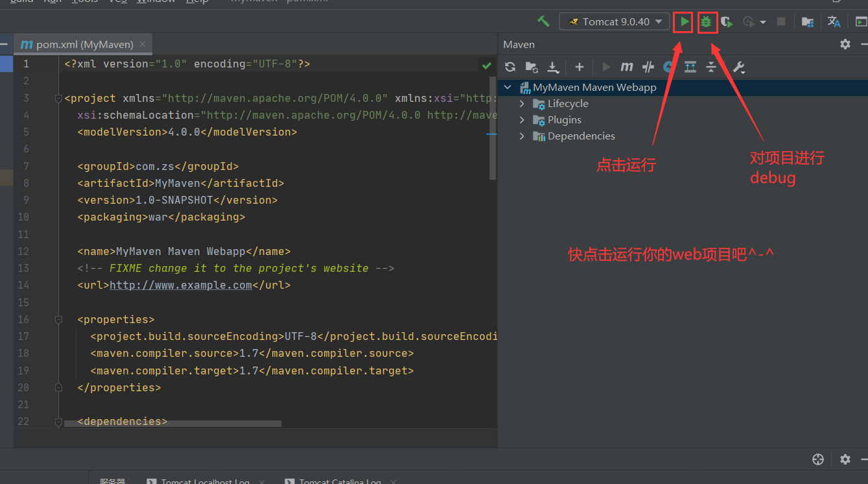Click Download Sources icon in Maven toolbar
Screen dimensions: 868x484
tap(553, 67)
